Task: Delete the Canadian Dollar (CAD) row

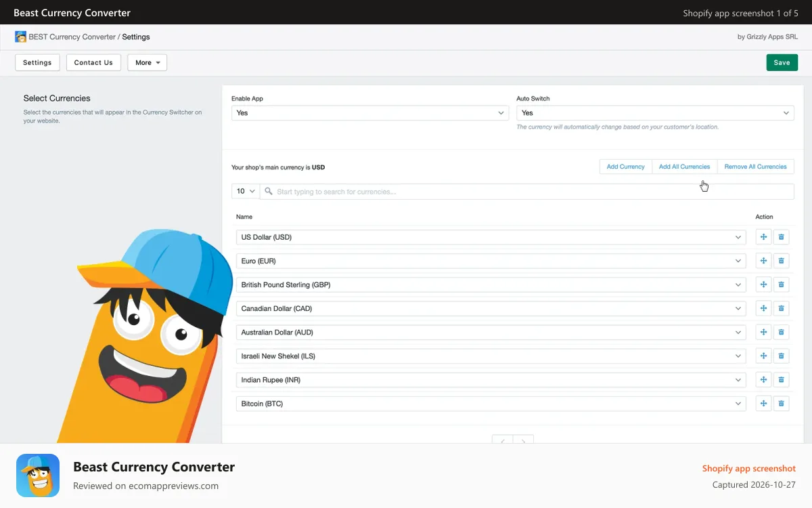Action: [781, 308]
